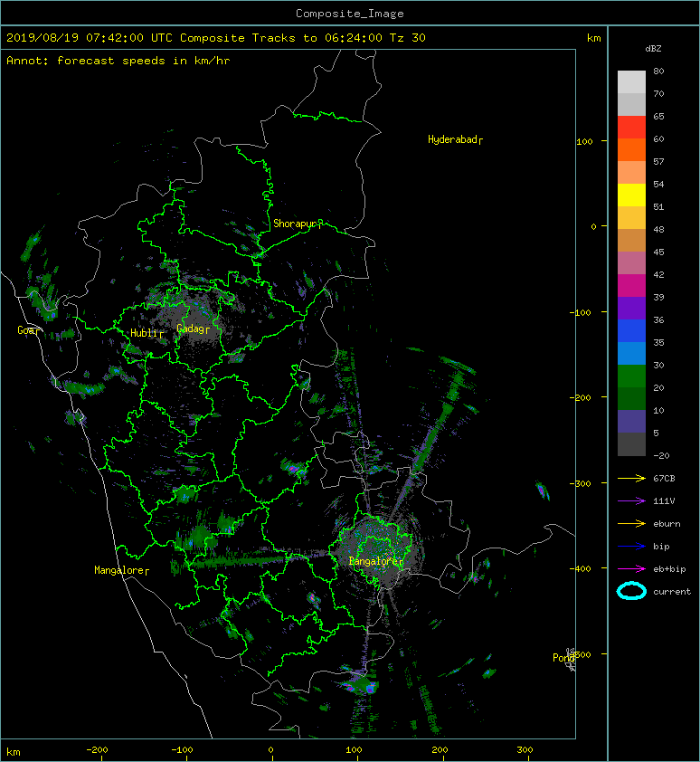Click the 111V legend label
The height and width of the screenshot is (762, 700).
(664, 501)
